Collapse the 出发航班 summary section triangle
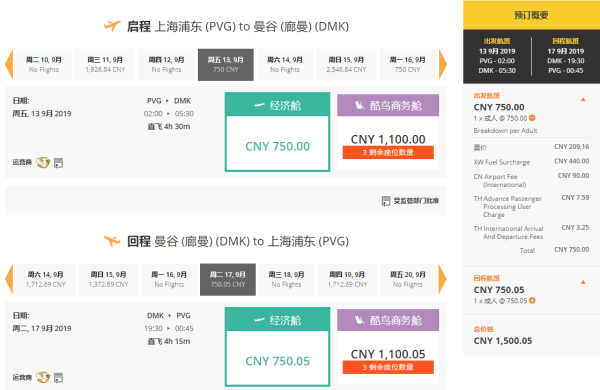This screenshot has height=390, width=600. tap(583, 100)
